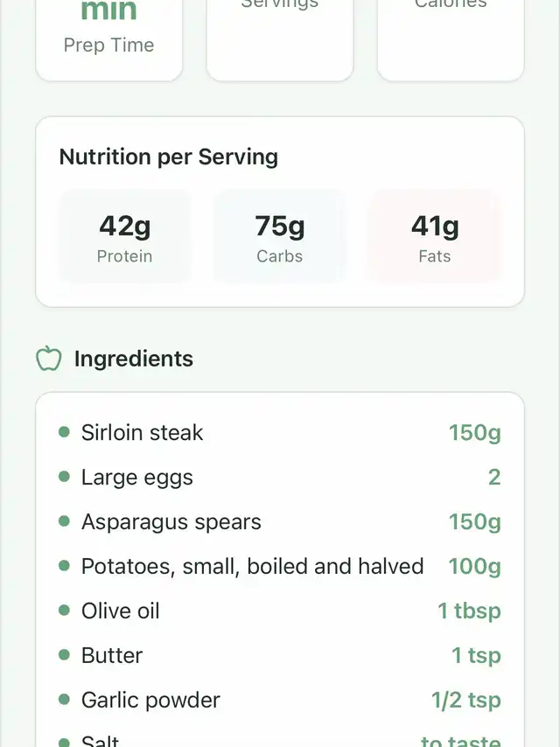
Task: Select the Potatoes, small, boiled and halved row
Action: (252, 567)
